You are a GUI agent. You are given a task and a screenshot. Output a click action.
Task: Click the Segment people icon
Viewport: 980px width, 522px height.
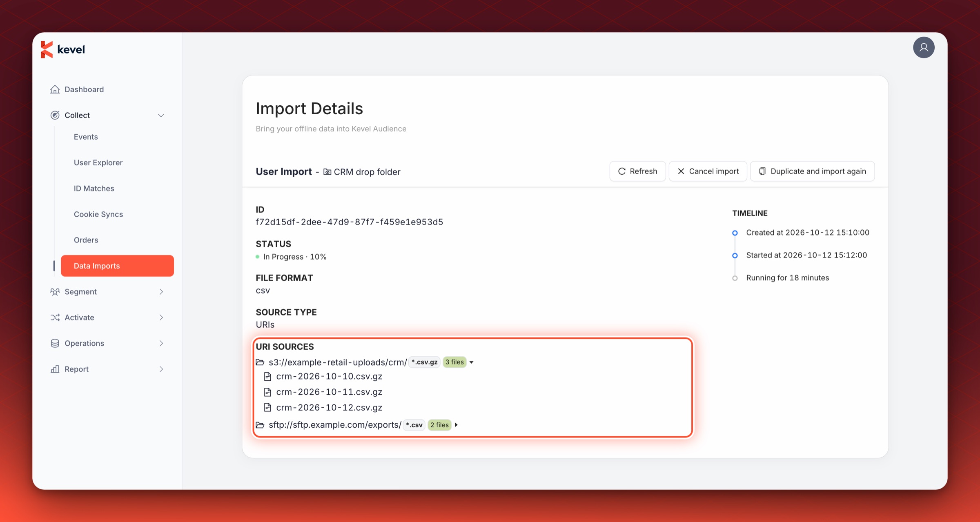55,292
